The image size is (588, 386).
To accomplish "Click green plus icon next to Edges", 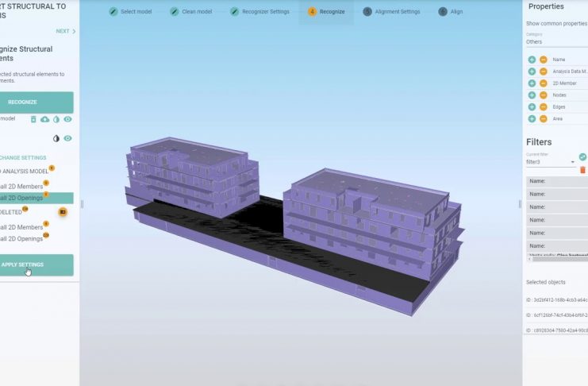I will (x=532, y=107).
